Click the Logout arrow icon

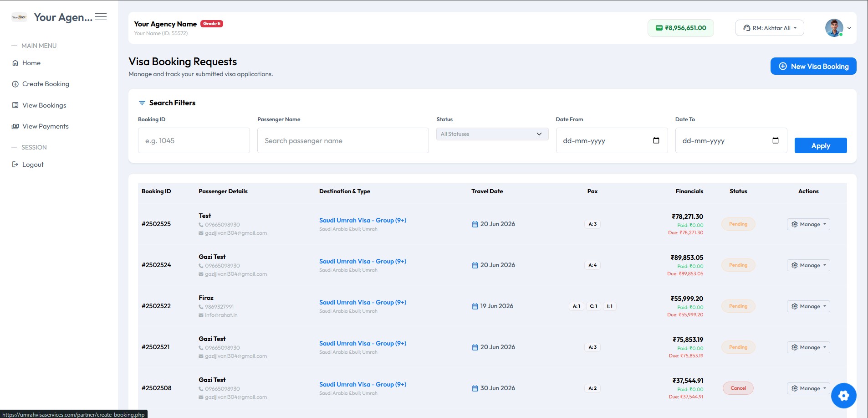[15, 165]
